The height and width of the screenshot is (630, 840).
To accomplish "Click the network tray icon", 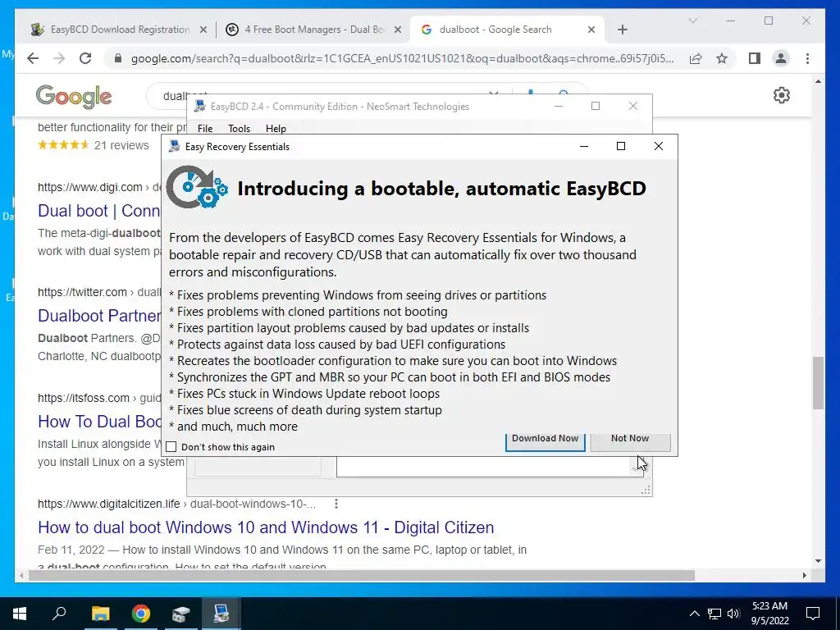I will 714,614.
